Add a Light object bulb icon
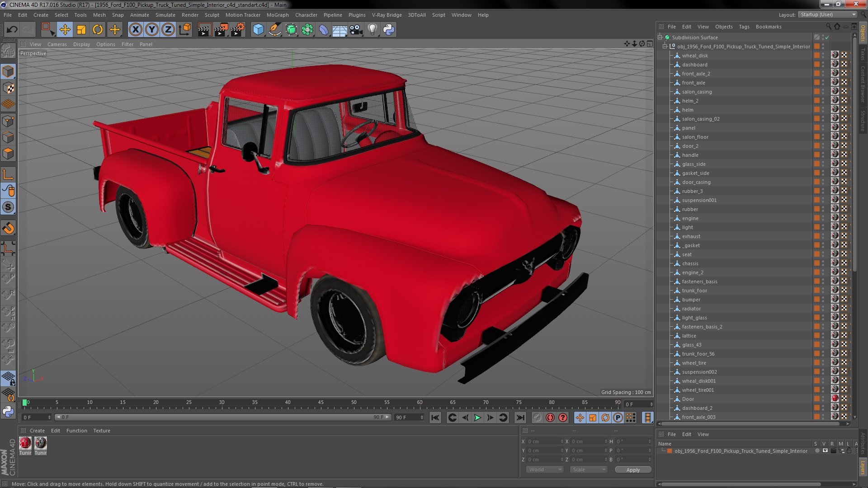Screen dimensions: 868x488 point(372,30)
